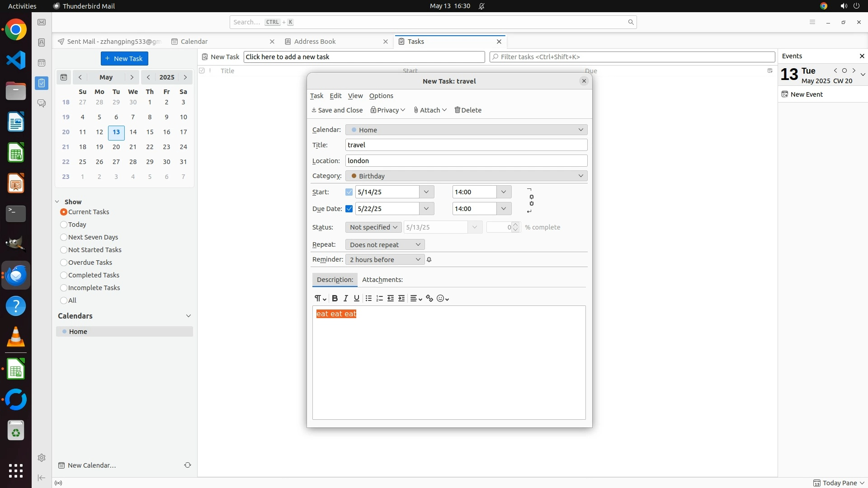The width and height of the screenshot is (868, 488).
Task: Click the Home calendar color dot
Action: 65,332
